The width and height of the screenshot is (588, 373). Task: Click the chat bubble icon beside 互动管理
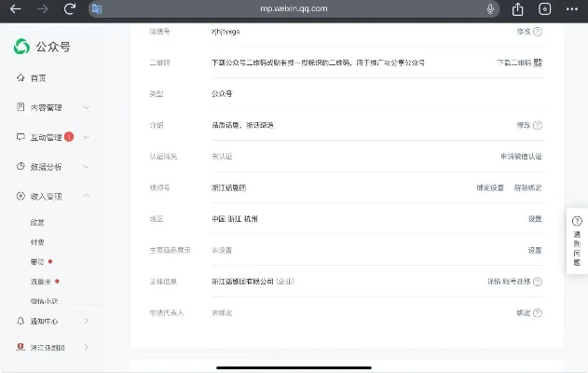[x=21, y=136]
